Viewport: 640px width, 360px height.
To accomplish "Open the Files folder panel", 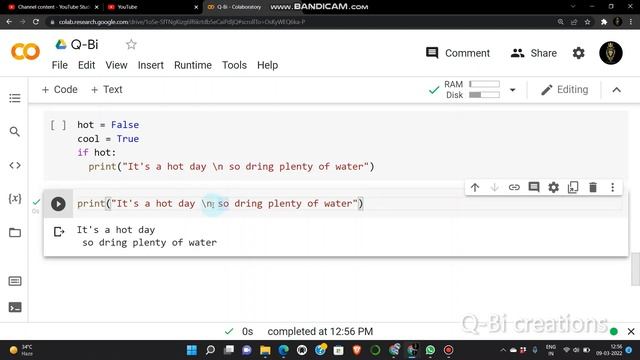I will pyautogui.click(x=15, y=233).
